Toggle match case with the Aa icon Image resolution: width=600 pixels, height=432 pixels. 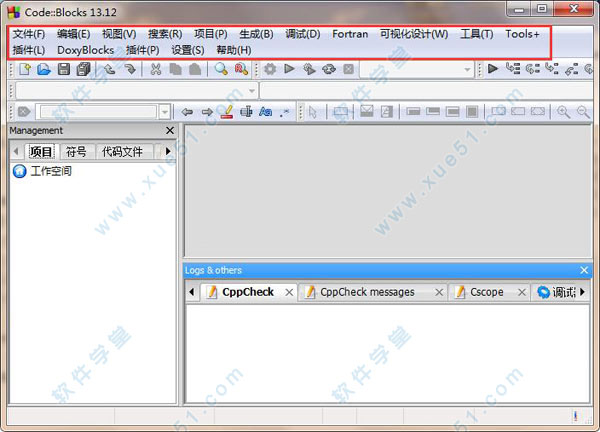tap(266, 111)
